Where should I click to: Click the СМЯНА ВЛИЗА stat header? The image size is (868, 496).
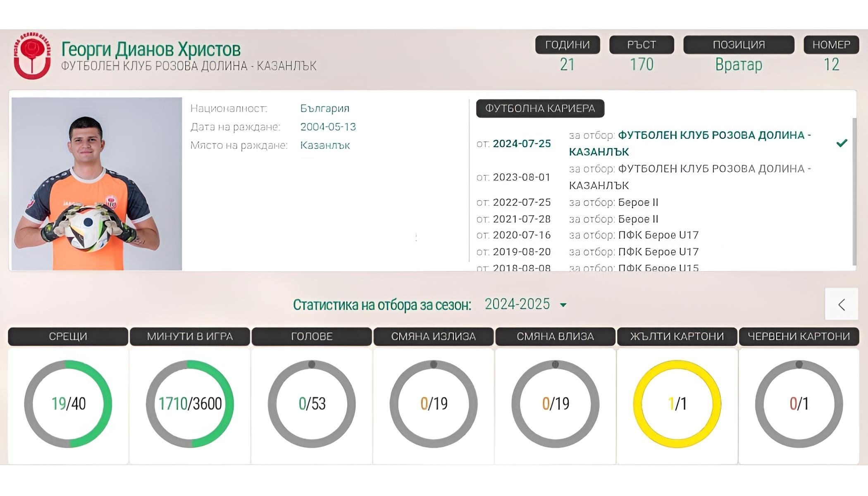[x=555, y=336]
